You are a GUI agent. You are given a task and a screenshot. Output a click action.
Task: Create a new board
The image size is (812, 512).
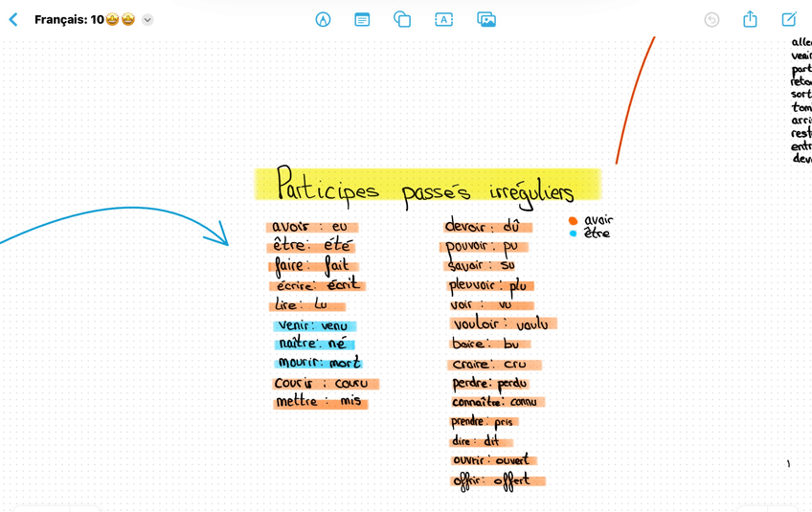coord(789,19)
